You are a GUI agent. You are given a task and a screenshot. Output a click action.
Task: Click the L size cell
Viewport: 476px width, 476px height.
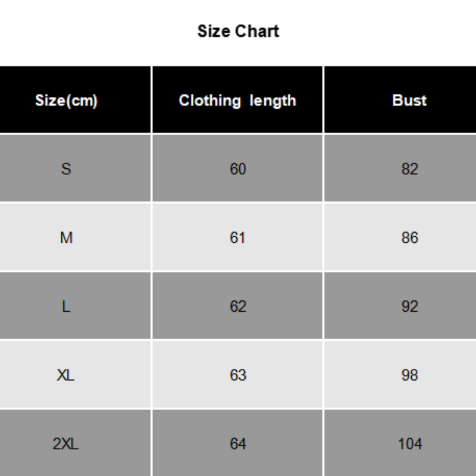point(66,306)
